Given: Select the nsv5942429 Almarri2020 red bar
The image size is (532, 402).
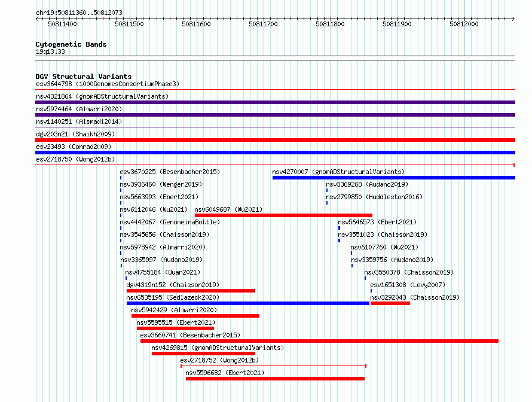Looking at the screenshot, I should (195, 316).
